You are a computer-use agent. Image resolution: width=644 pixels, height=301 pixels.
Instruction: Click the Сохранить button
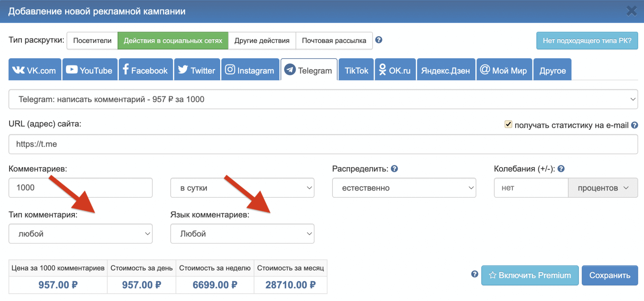coord(609,275)
